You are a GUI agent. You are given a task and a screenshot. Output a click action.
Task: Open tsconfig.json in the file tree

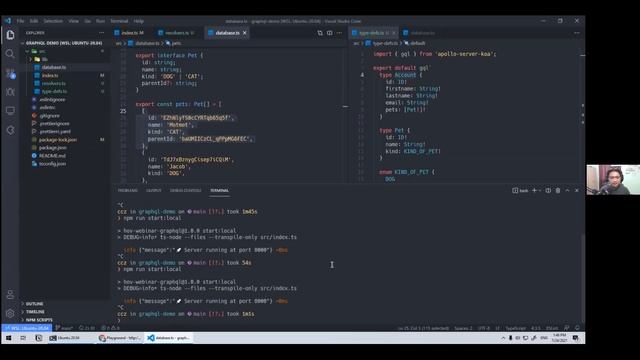[64, 164]
